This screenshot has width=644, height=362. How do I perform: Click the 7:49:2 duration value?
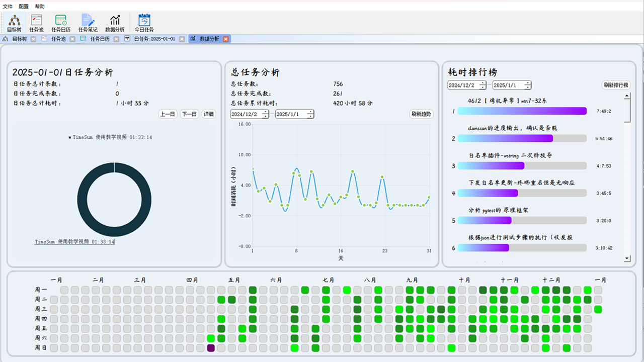coord(603,111)
